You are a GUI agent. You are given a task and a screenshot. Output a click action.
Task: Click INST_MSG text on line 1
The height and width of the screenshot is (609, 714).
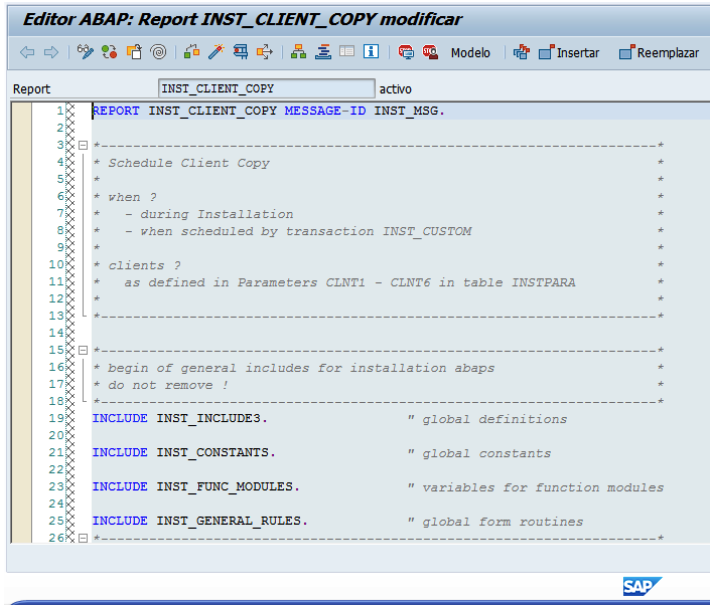pos(406,111)
